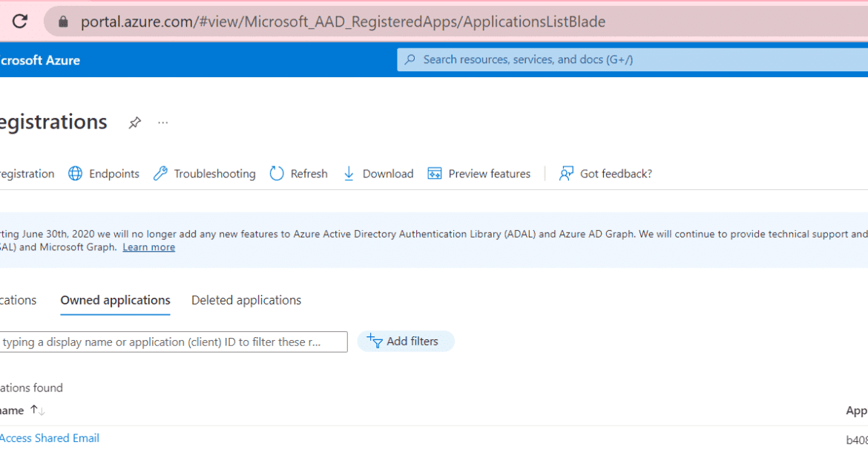This screenshot has width=868, height=450.
Task: Pin the App registrations blade
Action: tap(134, 123)
